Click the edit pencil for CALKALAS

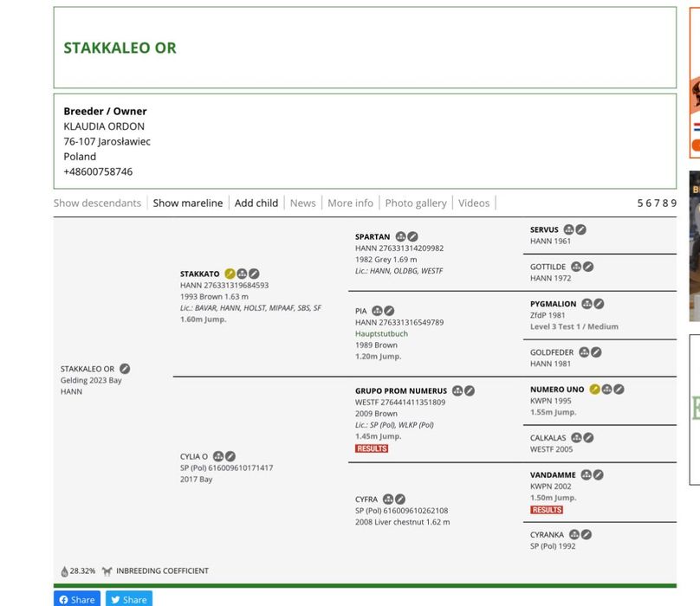pos(588,438)
